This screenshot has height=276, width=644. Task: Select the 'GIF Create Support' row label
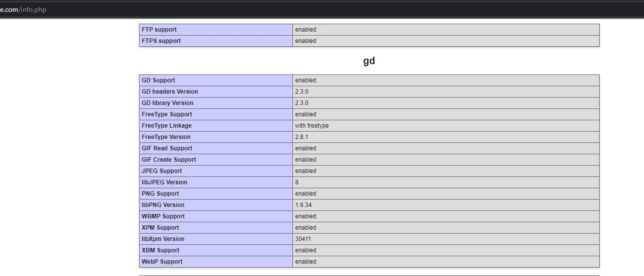point(216,159)
